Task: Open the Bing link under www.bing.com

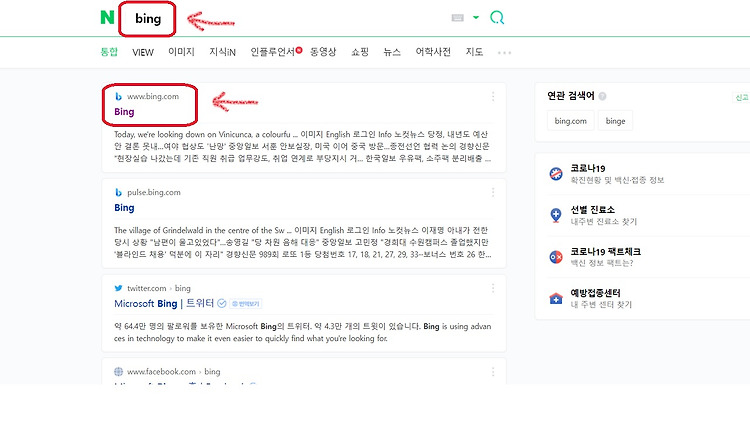Action: click(124, 111)
